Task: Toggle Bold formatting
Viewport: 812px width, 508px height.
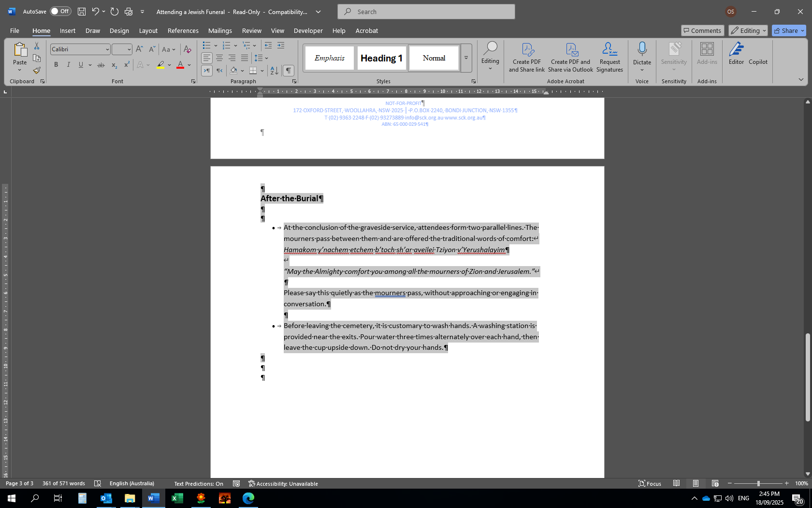Action: pos(56,65)
